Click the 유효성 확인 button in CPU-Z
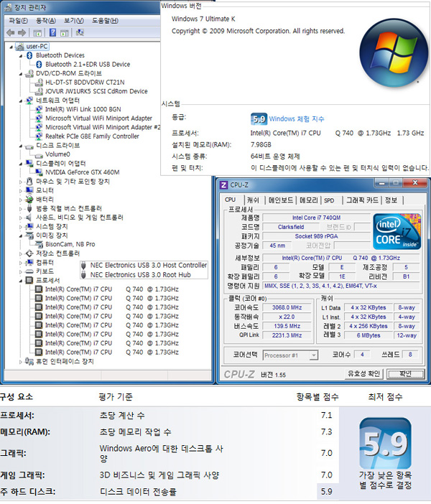The image size is (431, 504). click(363, 373)
